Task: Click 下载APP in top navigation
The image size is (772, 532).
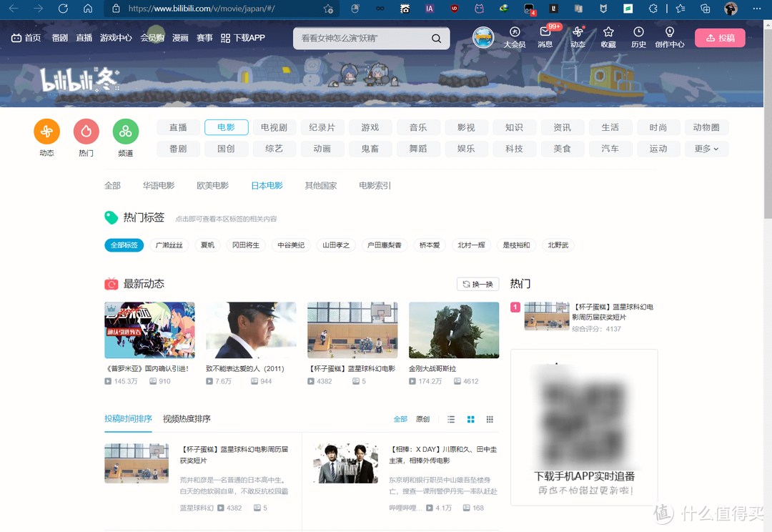Action: tap(243, 38)
